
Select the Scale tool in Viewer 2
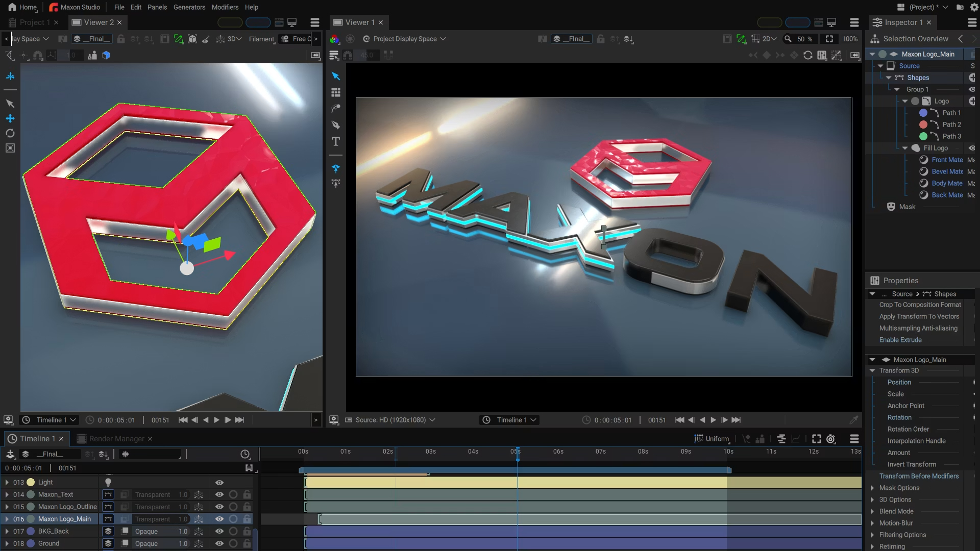coord(10,148)
